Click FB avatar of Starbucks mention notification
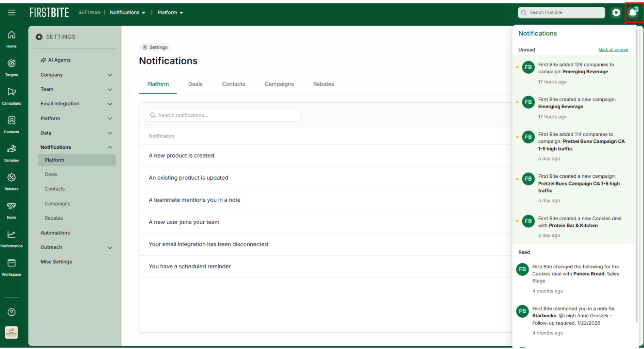Image resolution: width=644 pixels, height=349 pixels. point(522,311)
